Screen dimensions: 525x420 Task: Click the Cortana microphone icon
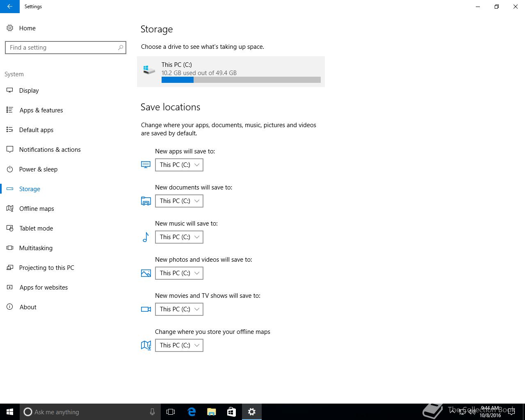152,412
